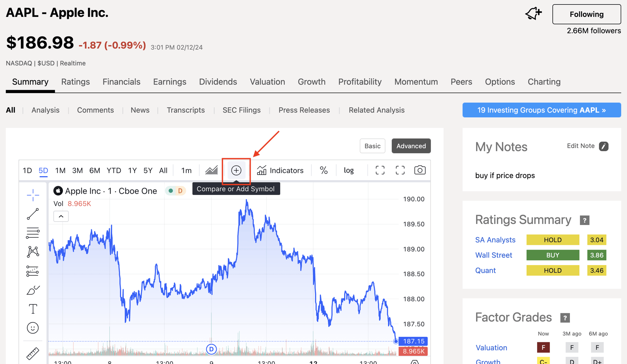Screen dimensions: 627x364
Task: Take a chart screenshot with the camera icon
Action: tap(420, 170)
